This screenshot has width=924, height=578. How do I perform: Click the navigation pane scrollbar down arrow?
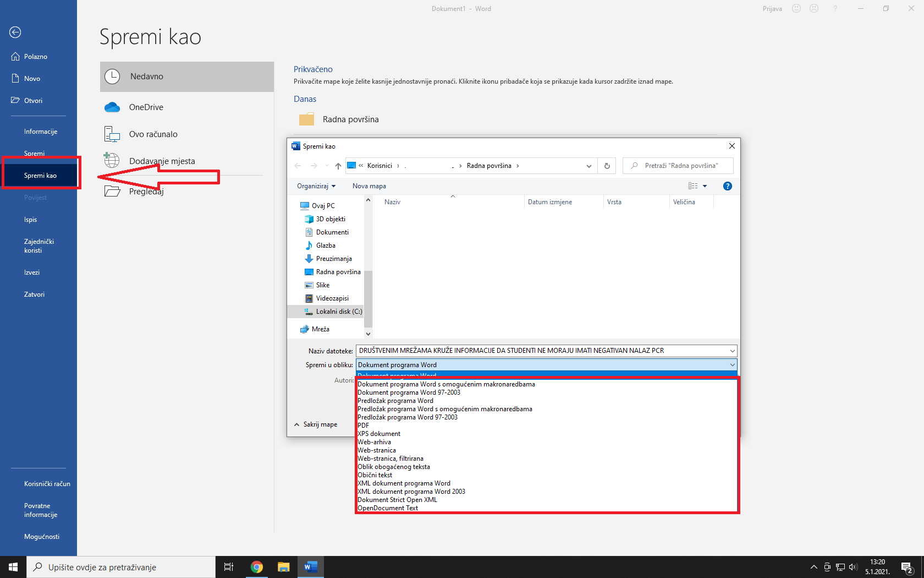pos(368,334)
